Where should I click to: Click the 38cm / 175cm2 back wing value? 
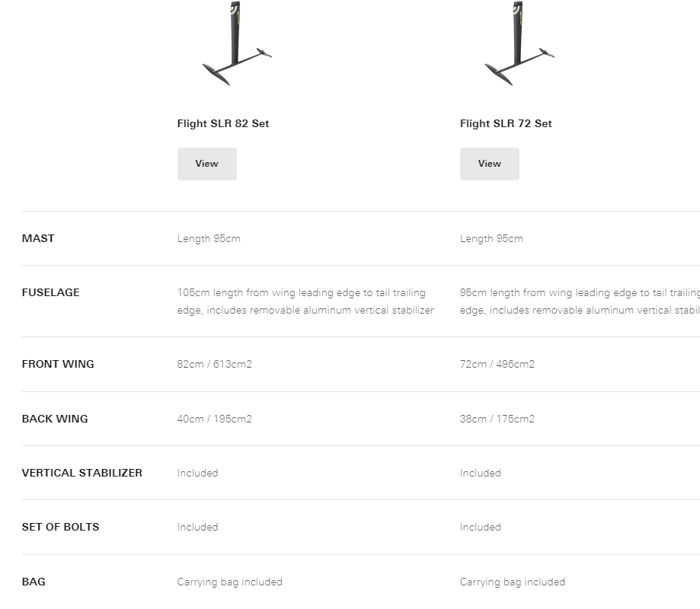coord(497,419)
